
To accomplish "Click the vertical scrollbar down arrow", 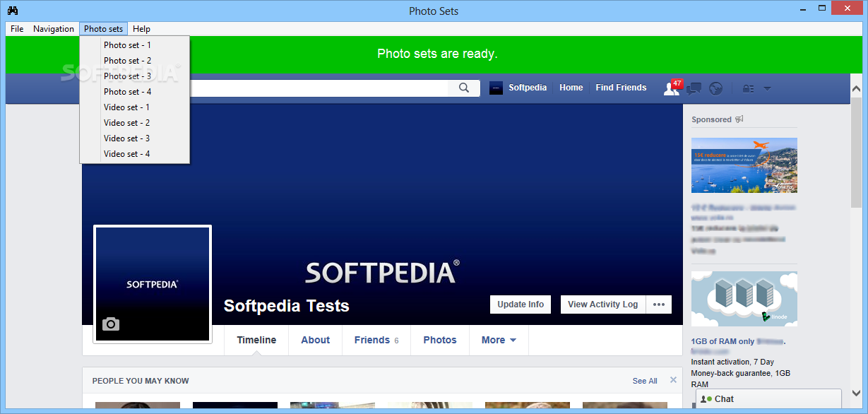I will pyautogui.click(x=856, y=394).
